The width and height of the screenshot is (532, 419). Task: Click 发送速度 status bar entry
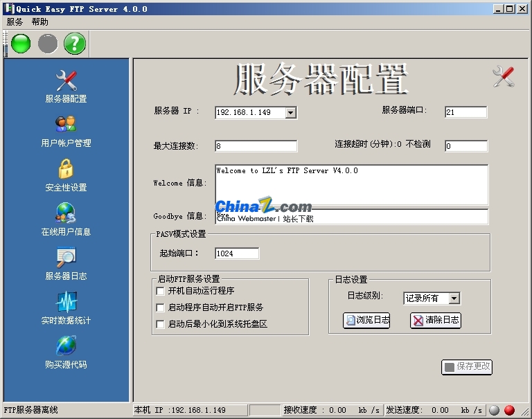434,410
